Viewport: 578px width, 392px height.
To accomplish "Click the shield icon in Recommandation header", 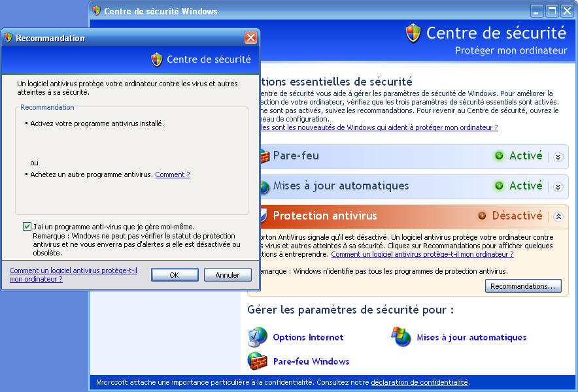I will click(x=157, y=59).
